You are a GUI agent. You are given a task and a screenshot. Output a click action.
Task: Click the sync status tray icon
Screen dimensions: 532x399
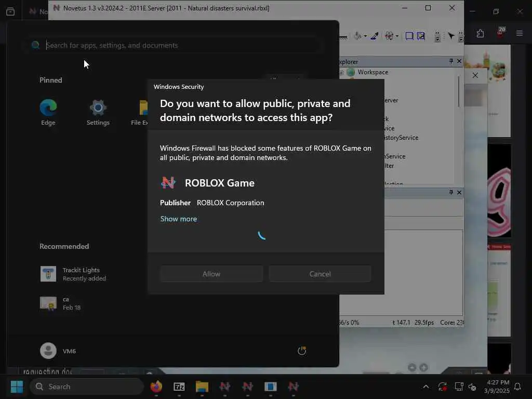click(x=443, y=387)
